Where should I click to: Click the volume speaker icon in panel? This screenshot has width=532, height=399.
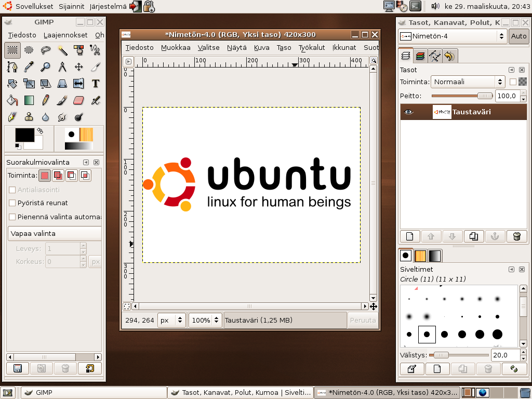(435, 6)
